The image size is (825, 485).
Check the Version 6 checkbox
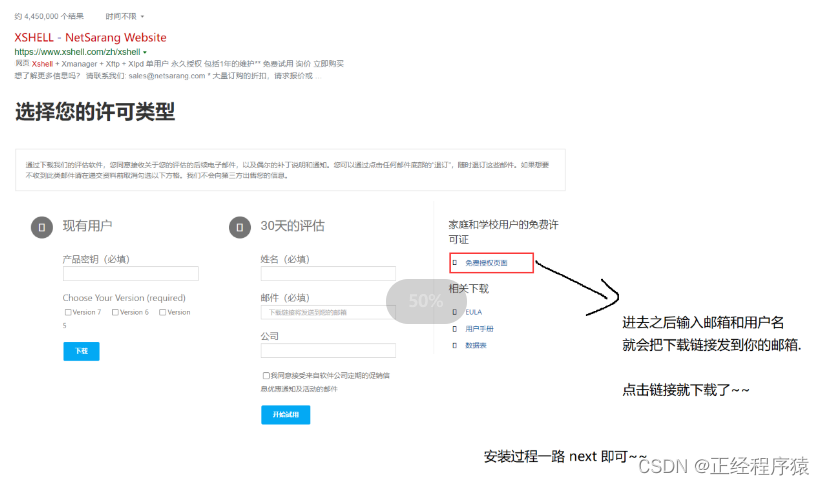tap(115, 312)
